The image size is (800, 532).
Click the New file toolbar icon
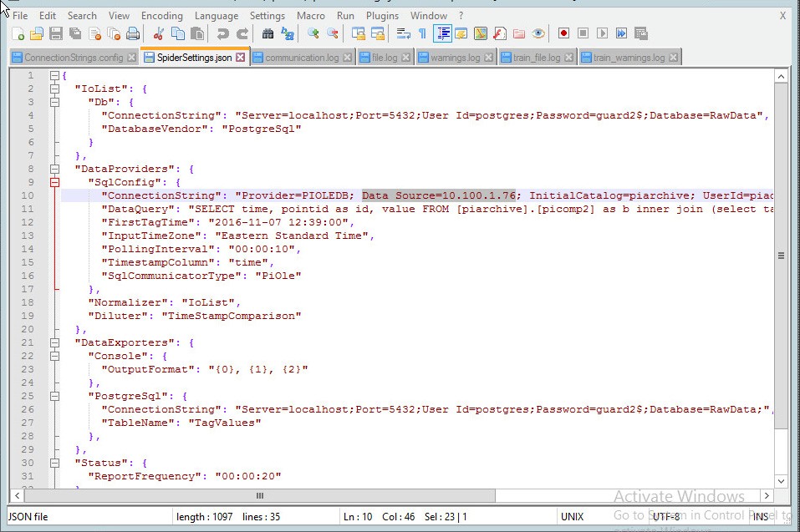tap(18, 33)
